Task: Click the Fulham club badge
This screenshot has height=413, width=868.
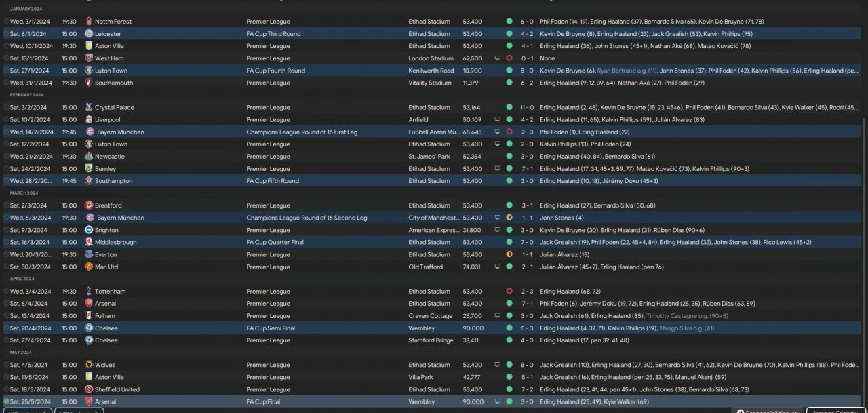Action: point(89,316)
